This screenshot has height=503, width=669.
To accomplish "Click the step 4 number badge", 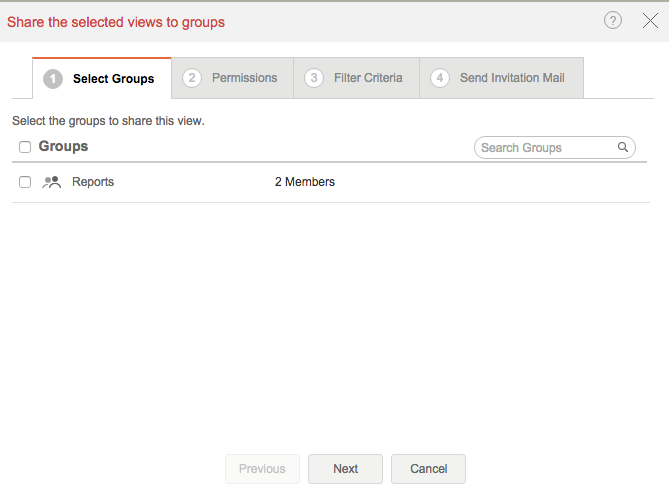I will (x=440, y=78).
